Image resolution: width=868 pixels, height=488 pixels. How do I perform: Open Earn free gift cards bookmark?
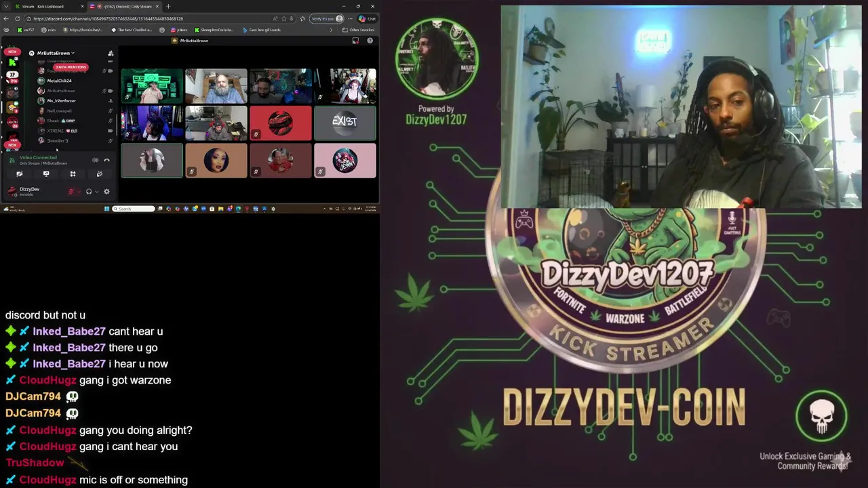pyautogui.click(x=261, y=30)
